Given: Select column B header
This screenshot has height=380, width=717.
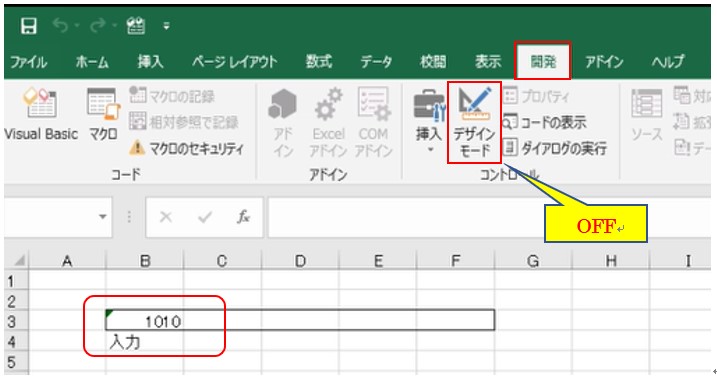Looking at the screenshot, I should pyautogui.click(x=145, y=261).
